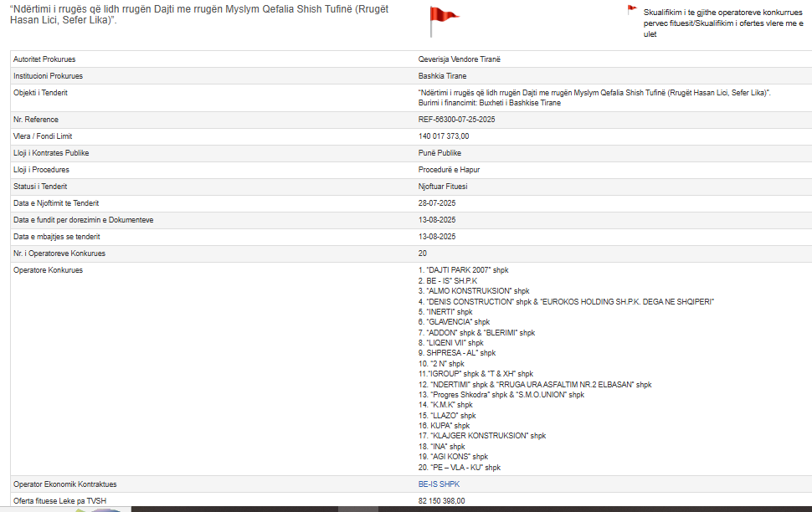Click the Operator Ekonomik Kontraktues row label
This screenshot has height=512, width=812.
(64, 484)
